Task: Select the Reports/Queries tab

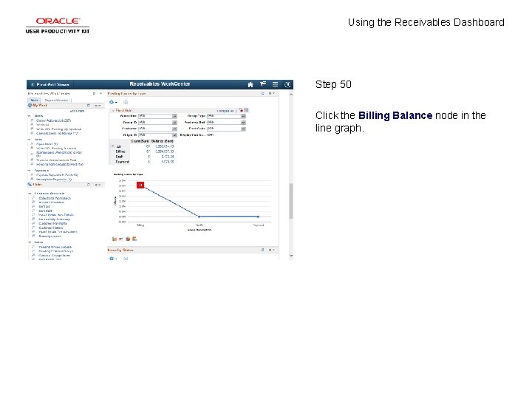Action: click(x=56, y=100)
